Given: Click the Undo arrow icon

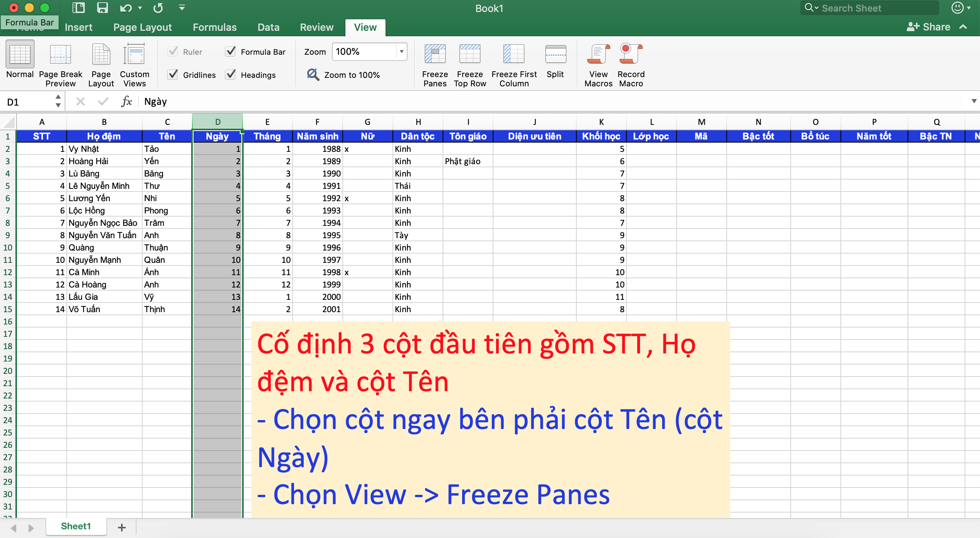Looking at the screenshot, I should coord(126,8).
